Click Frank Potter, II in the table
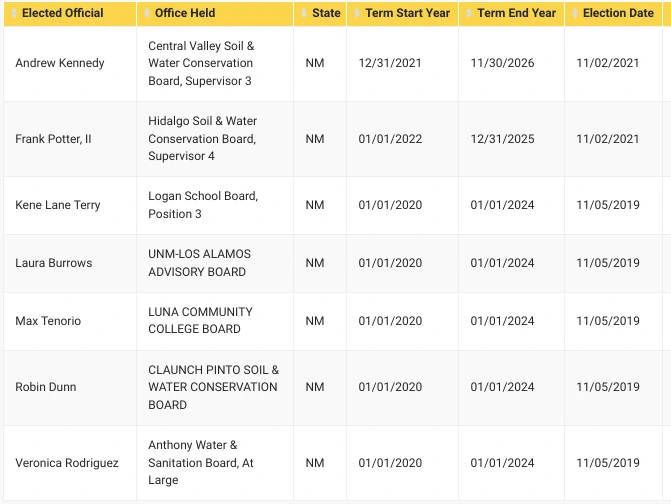The height and width of the screenshot is (504, 671). click(x=53, y=139)
